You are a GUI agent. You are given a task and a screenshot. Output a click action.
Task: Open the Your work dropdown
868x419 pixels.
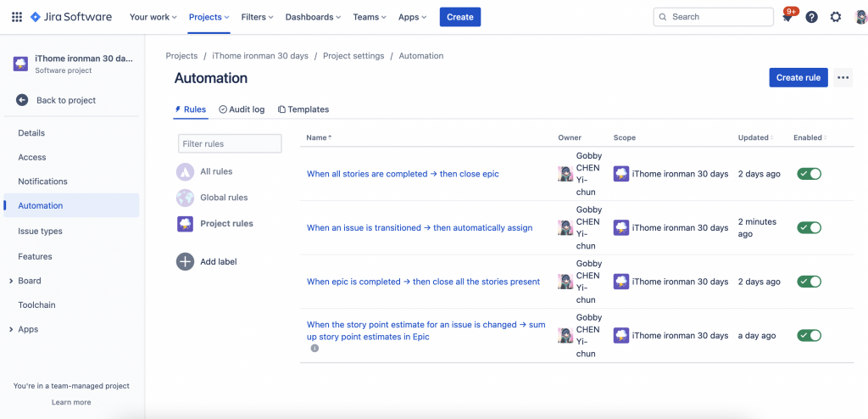(x=153, y=17)
